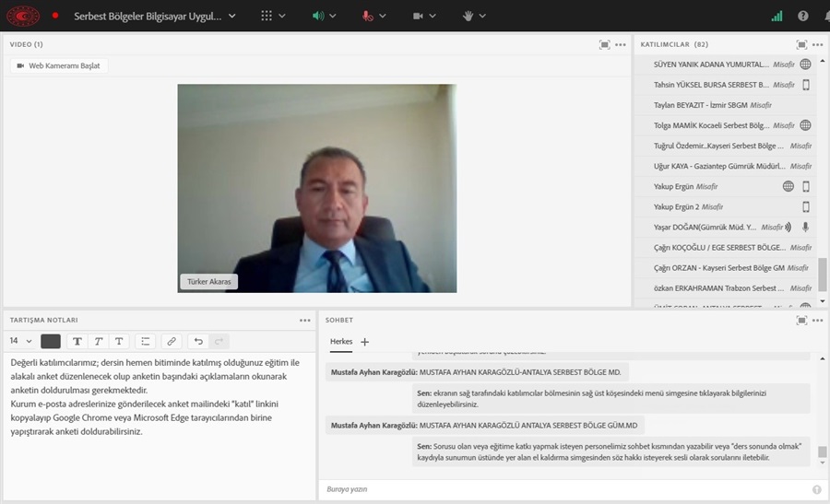Click the chat panel scrollbar thumb

click(x=822, y=451)
